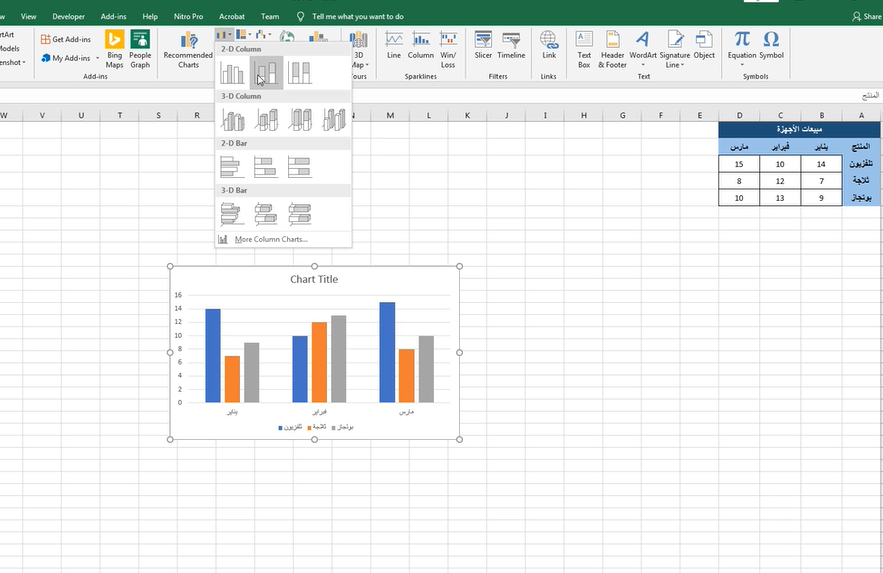This screenshot has width=883, height=573.
Task: Insert a 2-D 100% Stacked Bar chart
Action: point(300,167)
